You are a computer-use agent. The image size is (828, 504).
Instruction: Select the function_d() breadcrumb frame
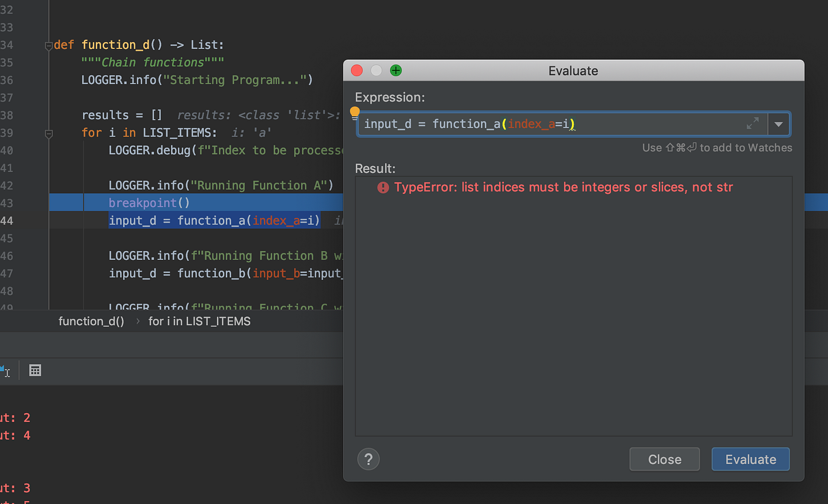(x=91, y=321)
